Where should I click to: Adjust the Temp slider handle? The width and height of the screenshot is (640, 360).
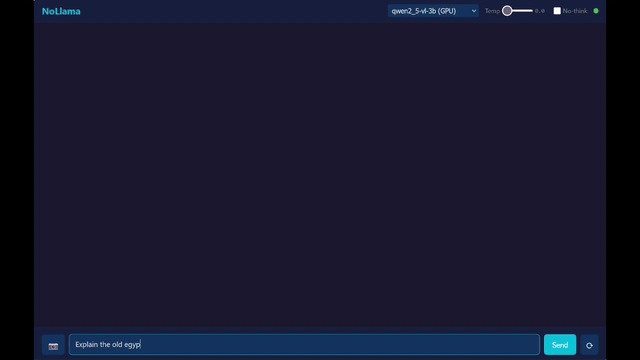pyautogui.click(x=507, y=11)
